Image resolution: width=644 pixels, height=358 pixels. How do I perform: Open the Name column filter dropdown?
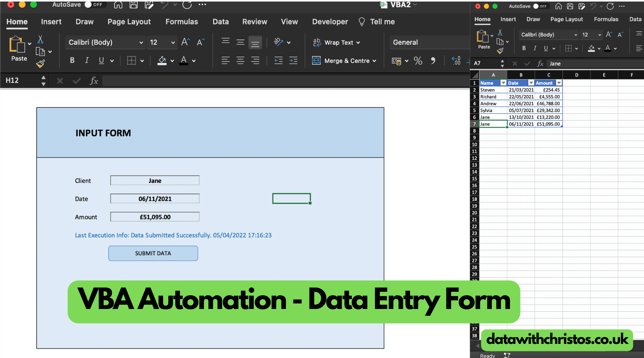tap(502, 83)
